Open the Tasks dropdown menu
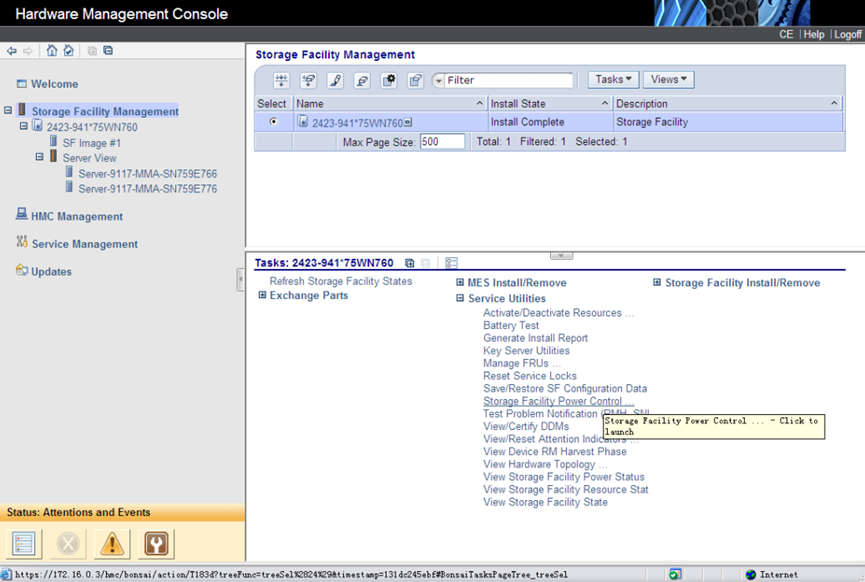The height and width of the screenshot is (582, 865). [613, 79]
